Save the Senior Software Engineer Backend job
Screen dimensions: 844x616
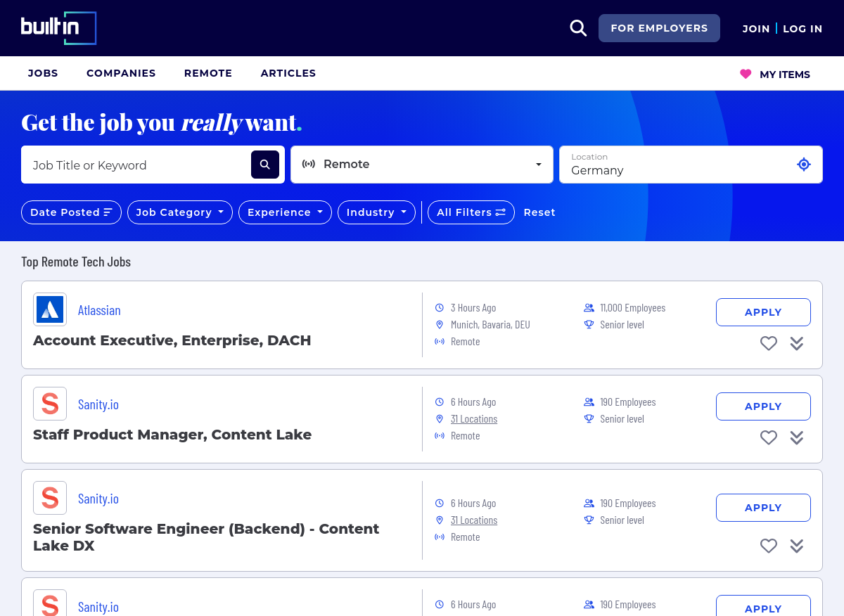click(769, 546)
